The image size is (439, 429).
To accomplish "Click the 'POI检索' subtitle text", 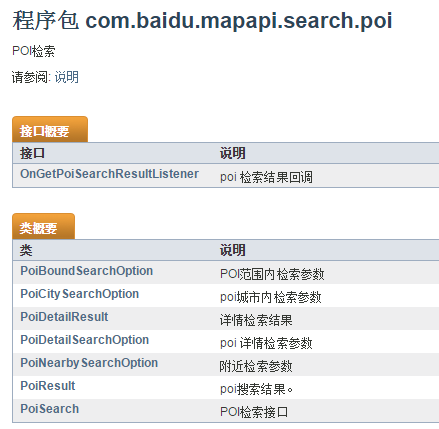I will tap(34, 51).
